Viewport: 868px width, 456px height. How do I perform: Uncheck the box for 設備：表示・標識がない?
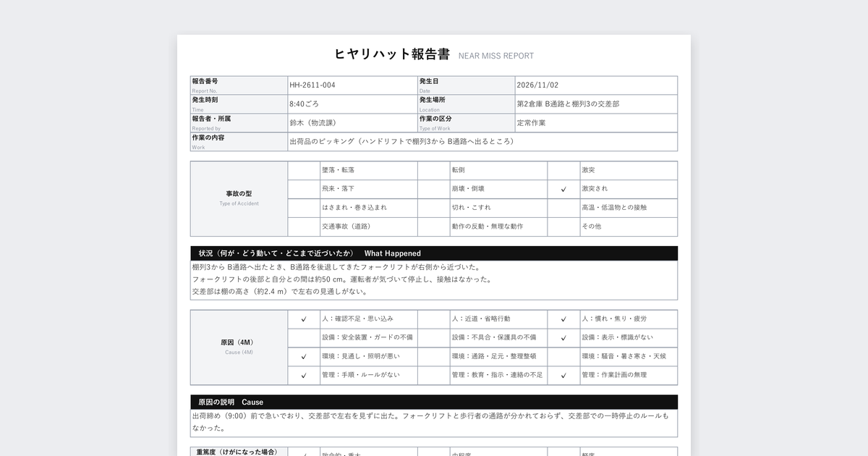[x=563, y=338]
